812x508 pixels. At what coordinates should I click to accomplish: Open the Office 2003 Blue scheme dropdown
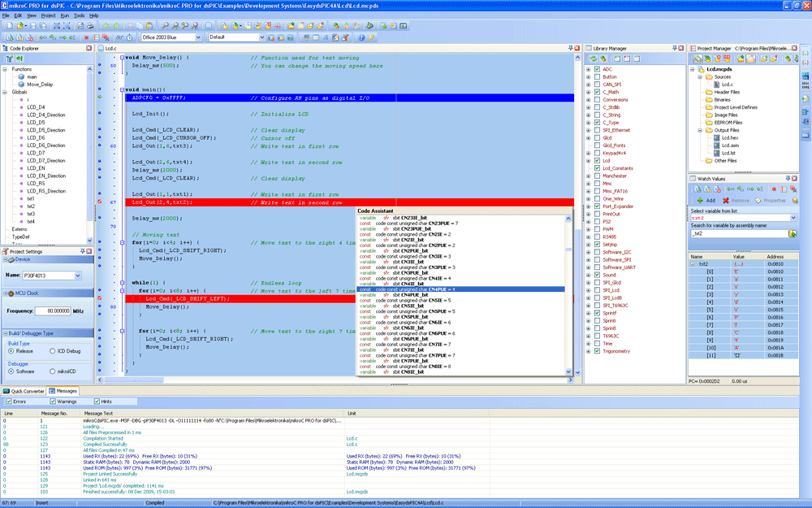click(198, 37)
